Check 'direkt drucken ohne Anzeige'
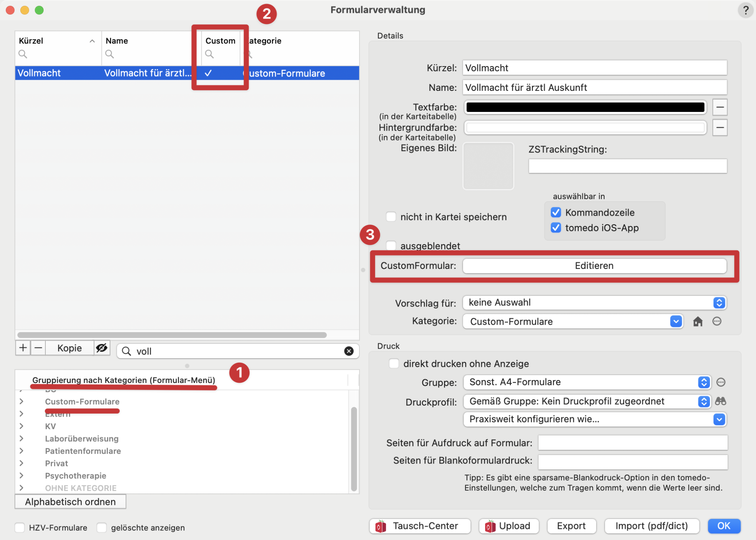This screenshot has width=756, height=540. pos(394,363)
